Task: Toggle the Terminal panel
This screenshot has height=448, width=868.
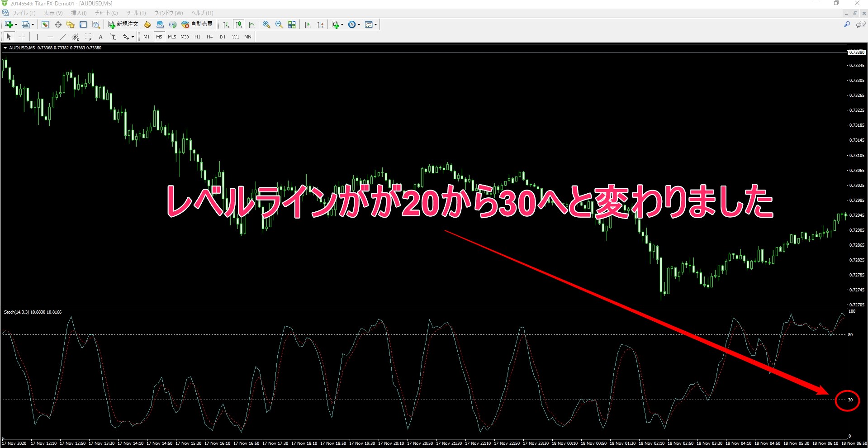Action: coord(83,24)
